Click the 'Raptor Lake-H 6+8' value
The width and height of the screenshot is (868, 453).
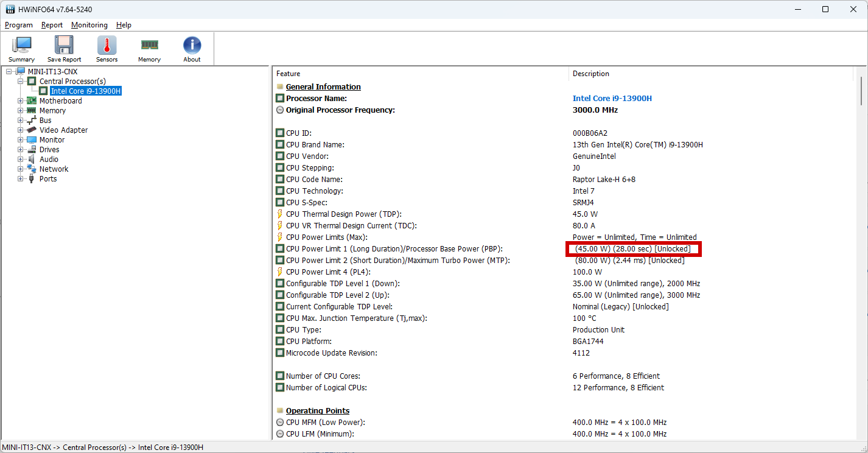604,180
